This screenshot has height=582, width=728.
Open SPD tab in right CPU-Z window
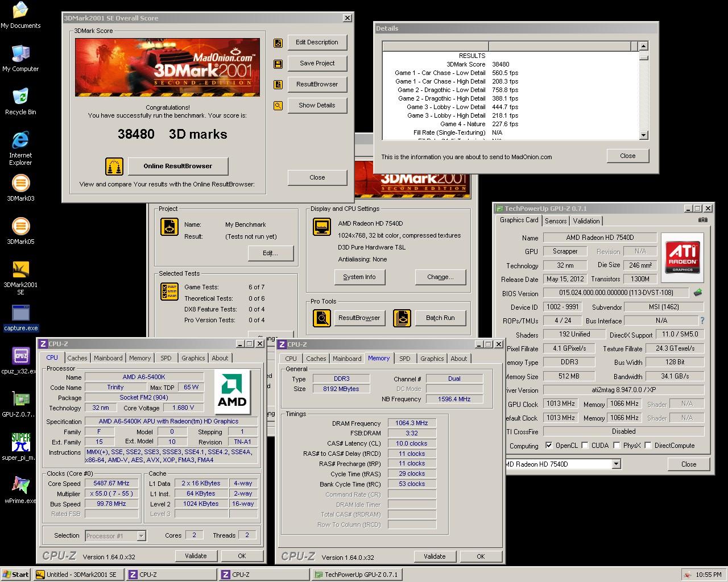[405, 358]
